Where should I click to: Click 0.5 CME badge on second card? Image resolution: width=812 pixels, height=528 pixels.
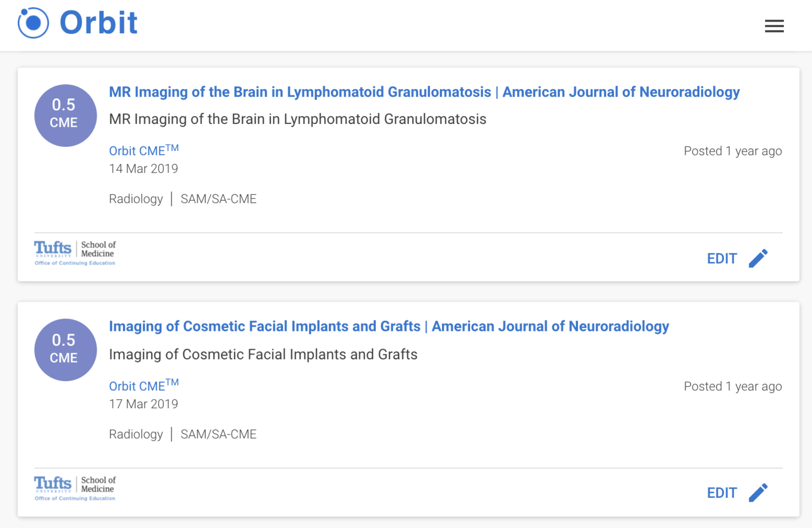pyautogui.click(x=65, y=350)
